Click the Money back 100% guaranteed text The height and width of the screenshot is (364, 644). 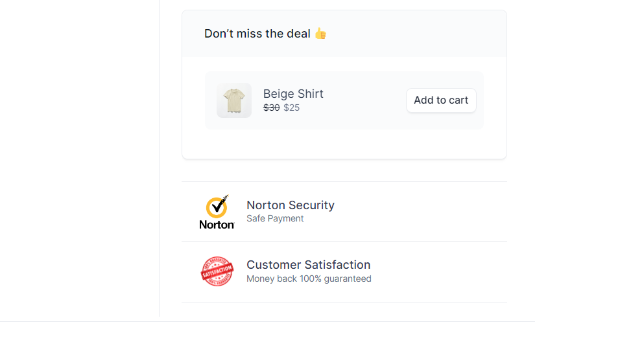309,279
